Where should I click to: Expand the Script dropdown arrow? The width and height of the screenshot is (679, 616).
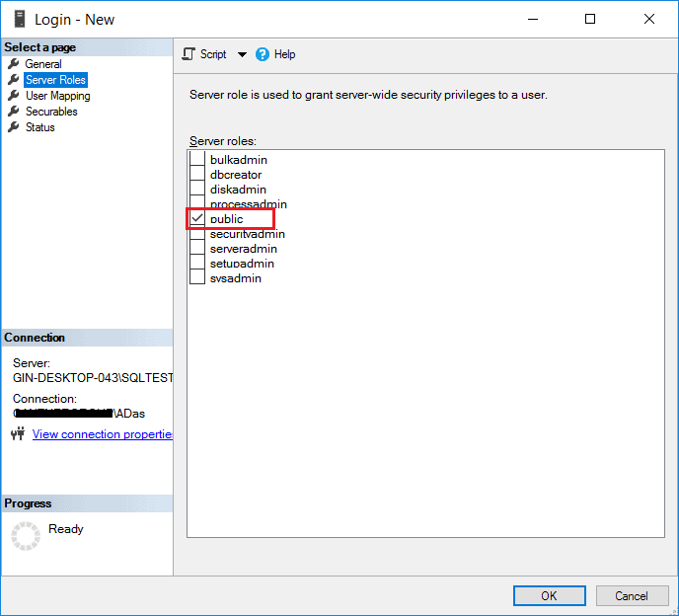pyautogui.click(x=242, y=54)
